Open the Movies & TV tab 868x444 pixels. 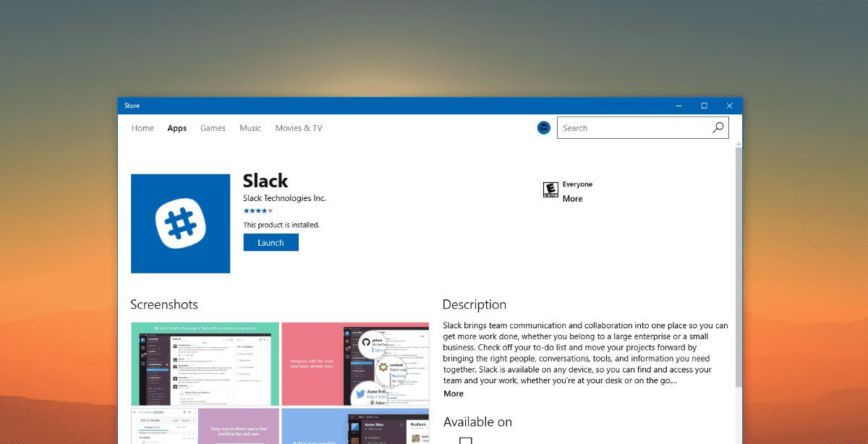(299, 128)
